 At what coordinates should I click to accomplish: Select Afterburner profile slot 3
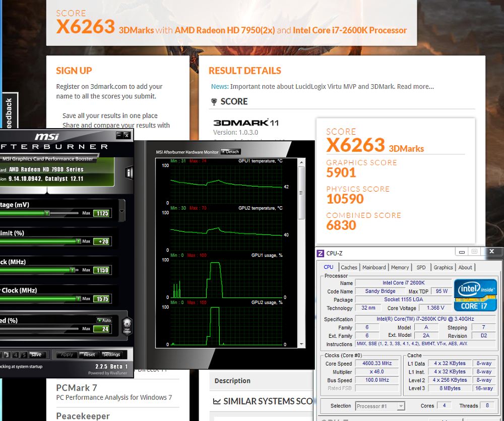(x=7, y=355)
